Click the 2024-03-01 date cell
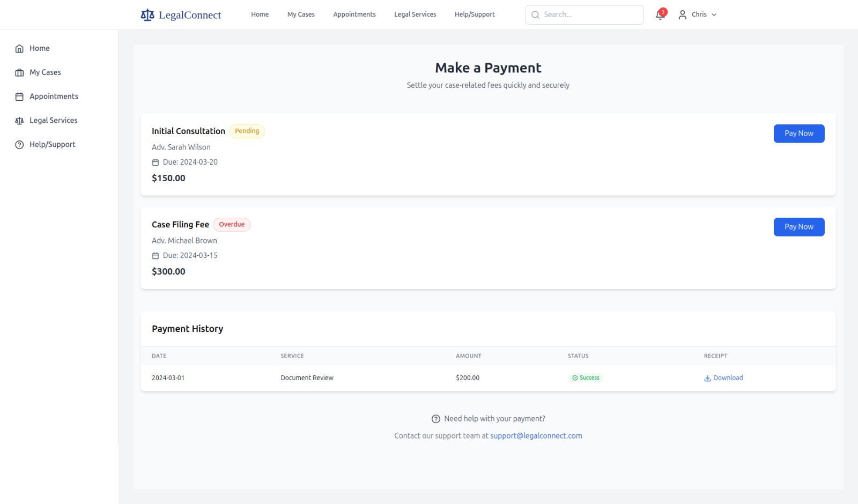 pyautogui.click(x=168, y=378)
